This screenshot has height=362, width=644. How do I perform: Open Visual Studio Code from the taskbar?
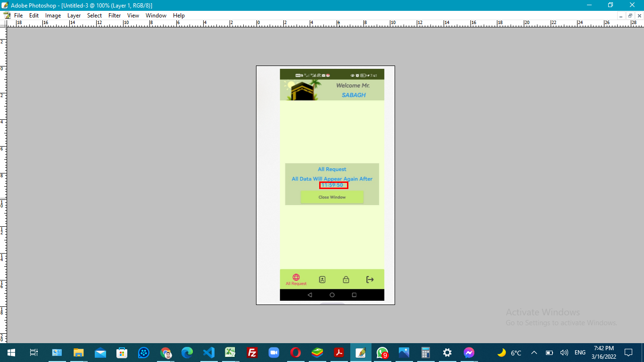pos(209,353)
